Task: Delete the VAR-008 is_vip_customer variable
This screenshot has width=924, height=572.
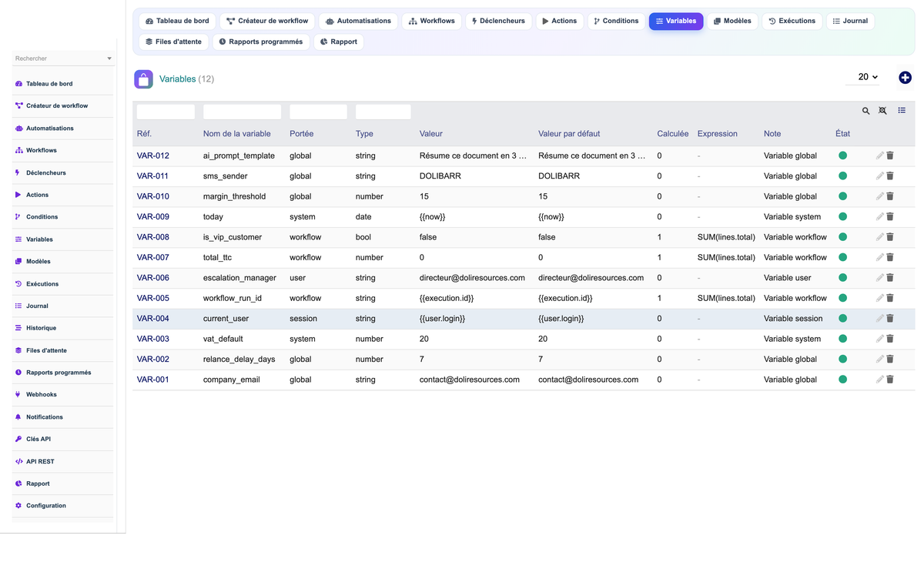Action: (890, 237)
